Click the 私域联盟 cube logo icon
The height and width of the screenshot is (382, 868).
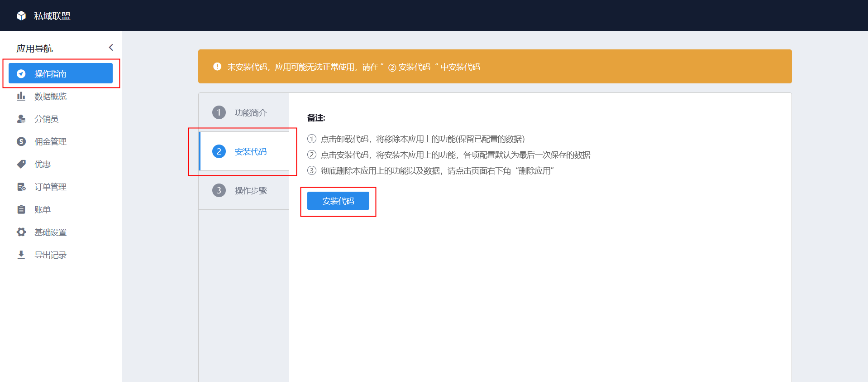tap(21, 16)
